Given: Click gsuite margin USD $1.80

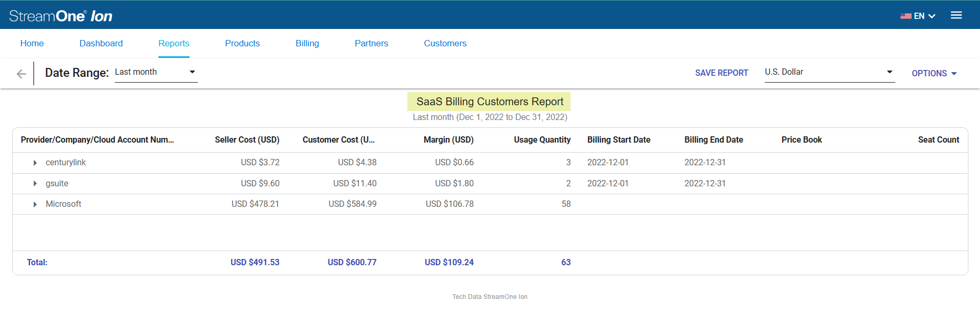Looking at the screenshot, I should click(454, 183).
